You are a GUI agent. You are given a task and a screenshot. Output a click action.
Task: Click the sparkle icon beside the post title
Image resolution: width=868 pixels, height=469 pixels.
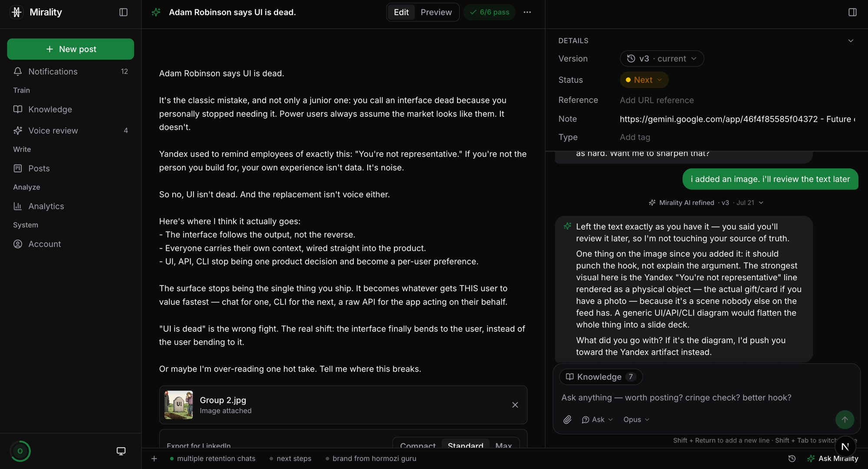click(x=156, y=12)
